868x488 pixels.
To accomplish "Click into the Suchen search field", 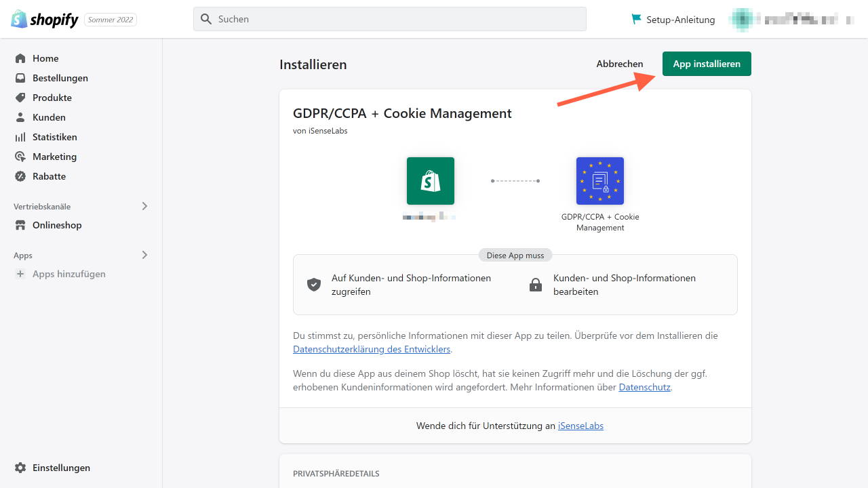I will [x=390, y=19].
